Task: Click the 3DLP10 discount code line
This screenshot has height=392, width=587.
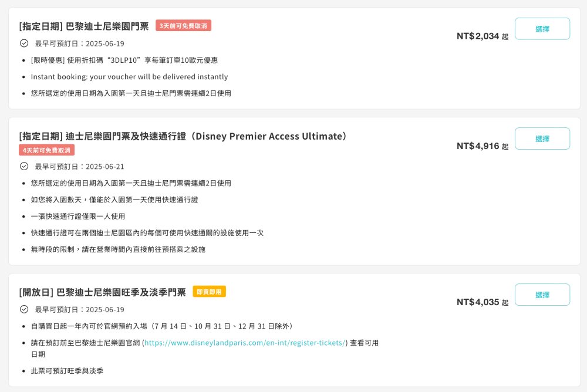Action: pos(124,60)
